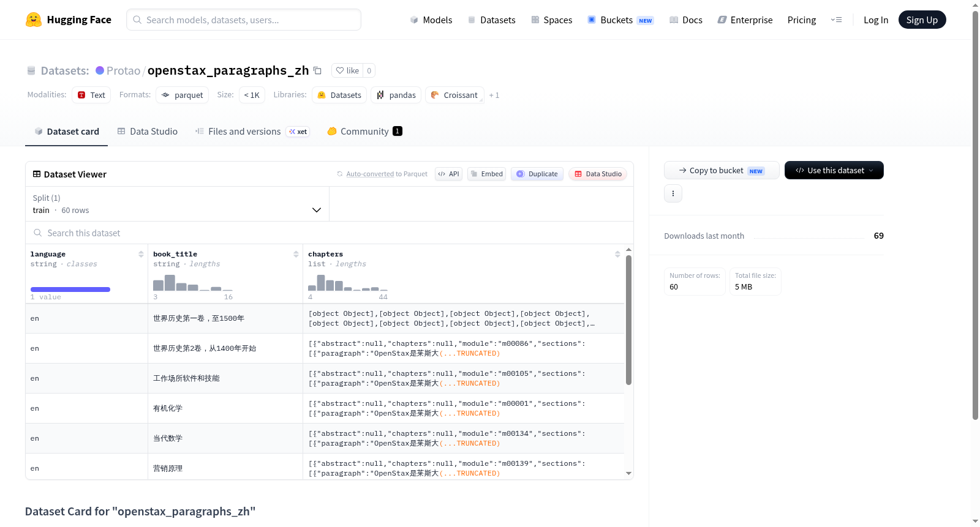Open the Embed button in viewer
The height and width of the screenshot is (527, 980).
(486, 174)
